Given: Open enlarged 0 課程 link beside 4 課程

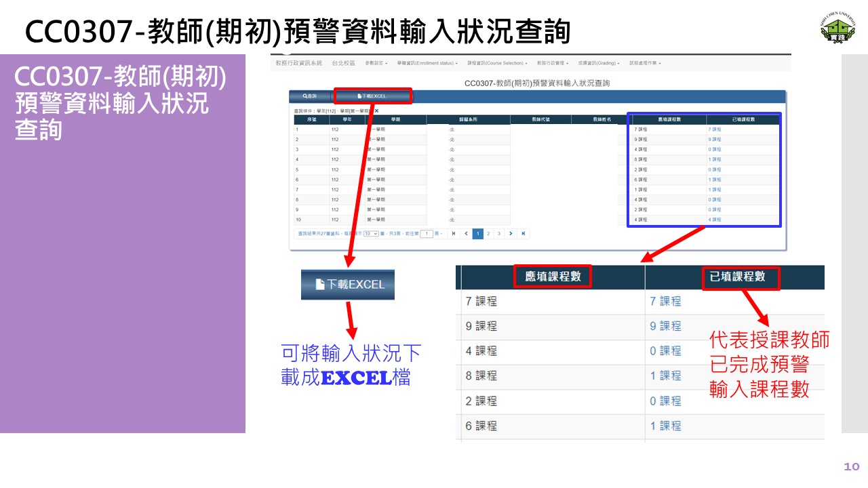Looking at the screenshot, I should coord(665,351).
